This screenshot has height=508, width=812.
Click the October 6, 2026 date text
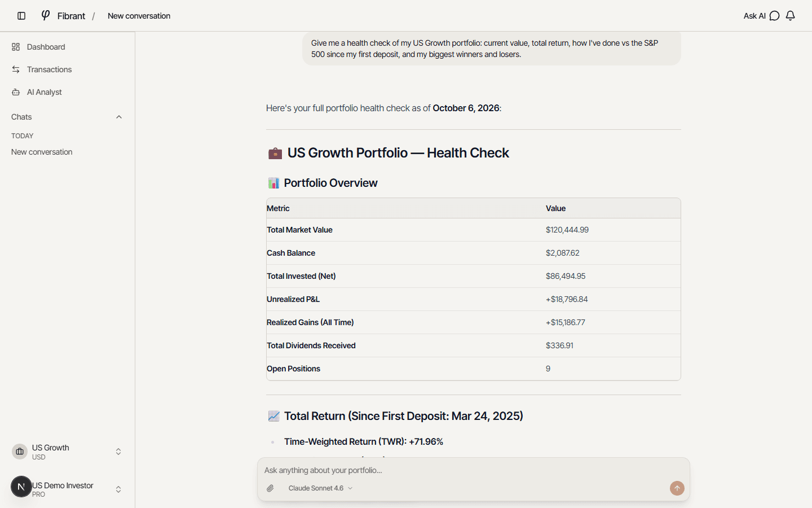[x=466, y=108]
